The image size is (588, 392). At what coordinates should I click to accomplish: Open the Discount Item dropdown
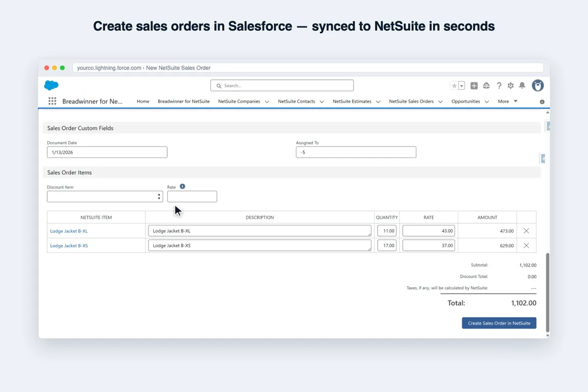105,196
